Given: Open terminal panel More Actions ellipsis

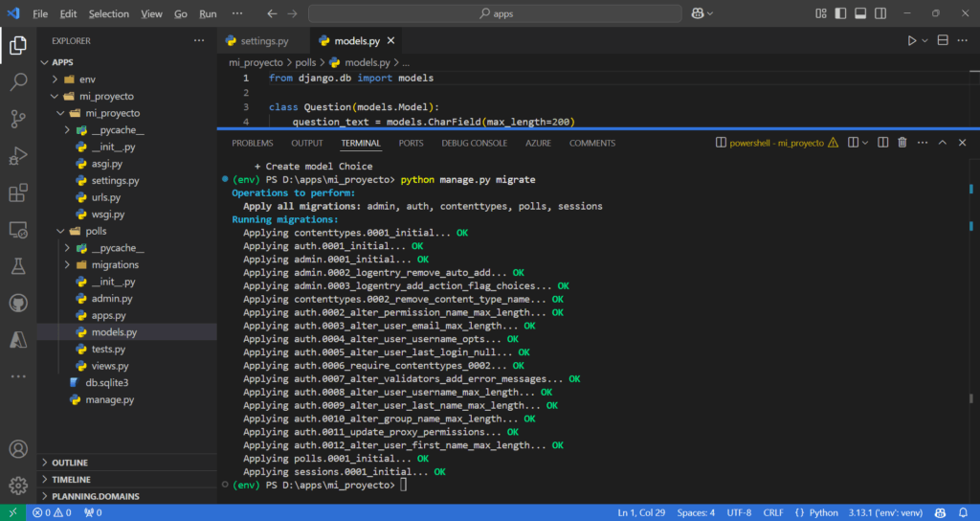Looking at the screenshot, I should [x=923, y=143].
